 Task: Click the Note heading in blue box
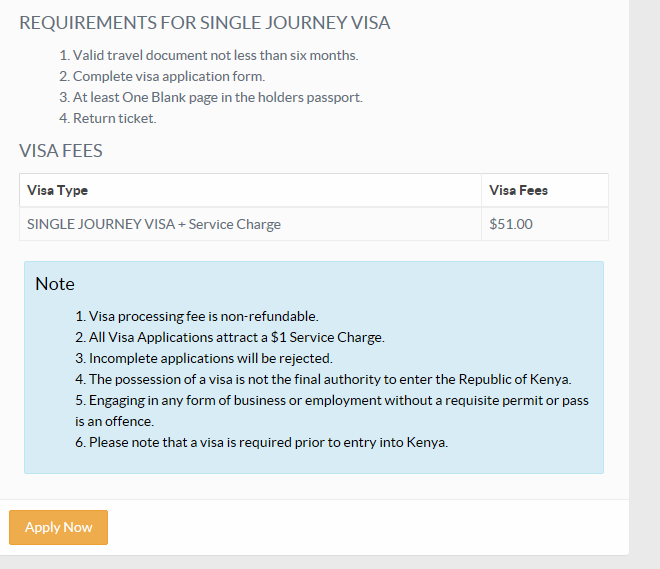coord(55,284)
